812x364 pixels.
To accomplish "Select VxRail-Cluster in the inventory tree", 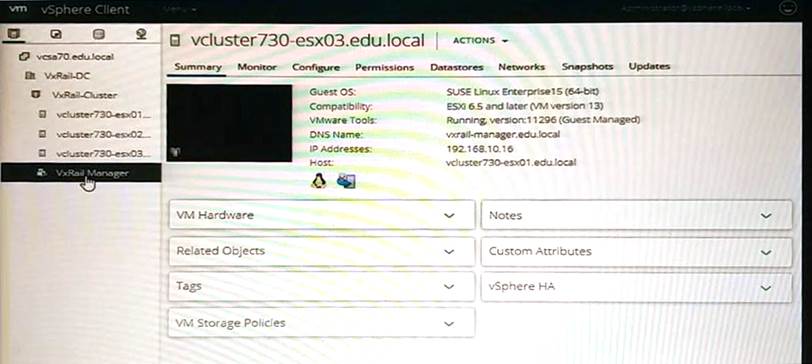I will [x=84, y=95].
